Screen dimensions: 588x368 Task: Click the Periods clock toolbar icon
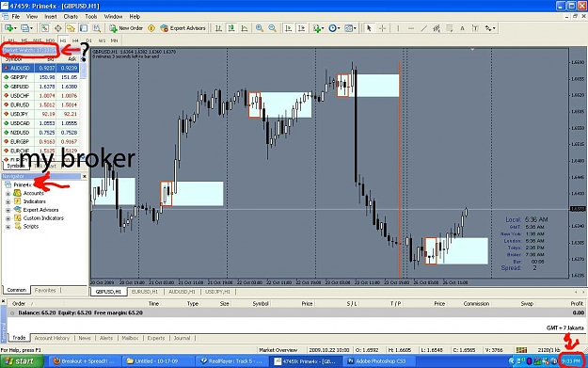(x=332, y=28)
